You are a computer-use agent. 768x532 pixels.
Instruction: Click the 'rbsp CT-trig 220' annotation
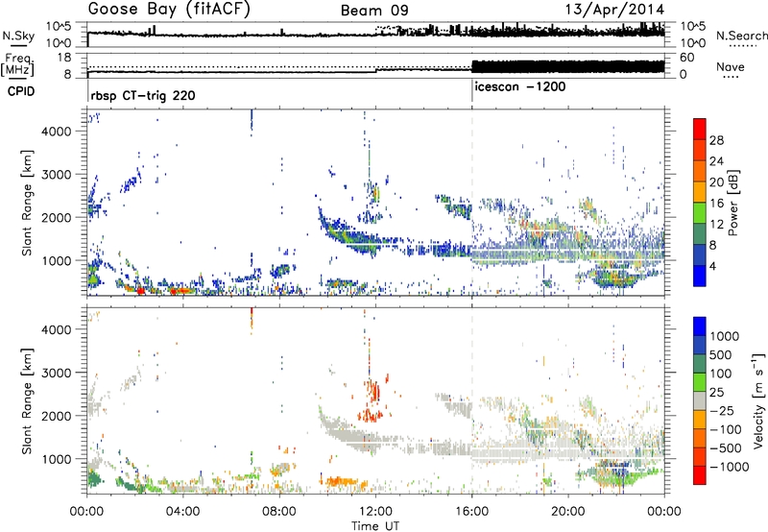(143, 95)
